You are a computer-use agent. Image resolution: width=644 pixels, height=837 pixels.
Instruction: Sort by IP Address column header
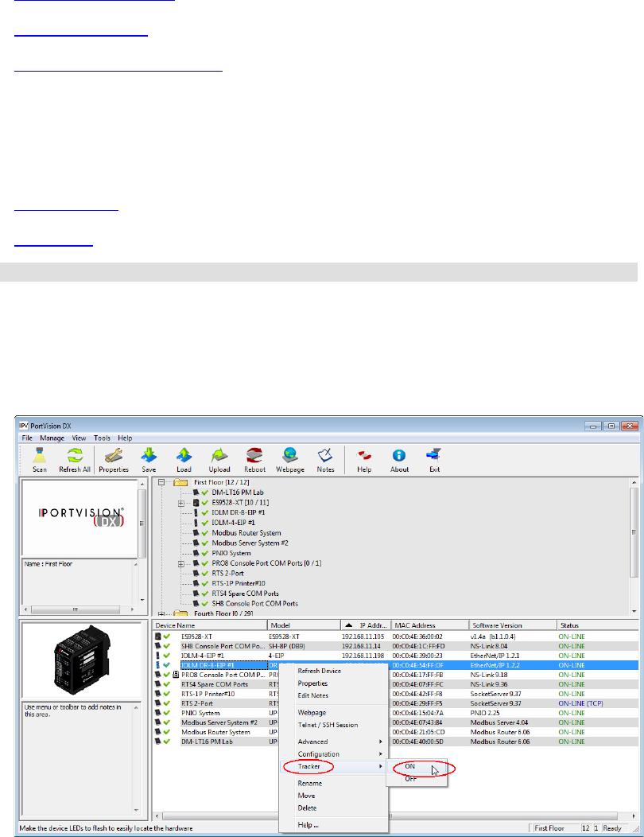pyautogui.click(x=366, y=625)
